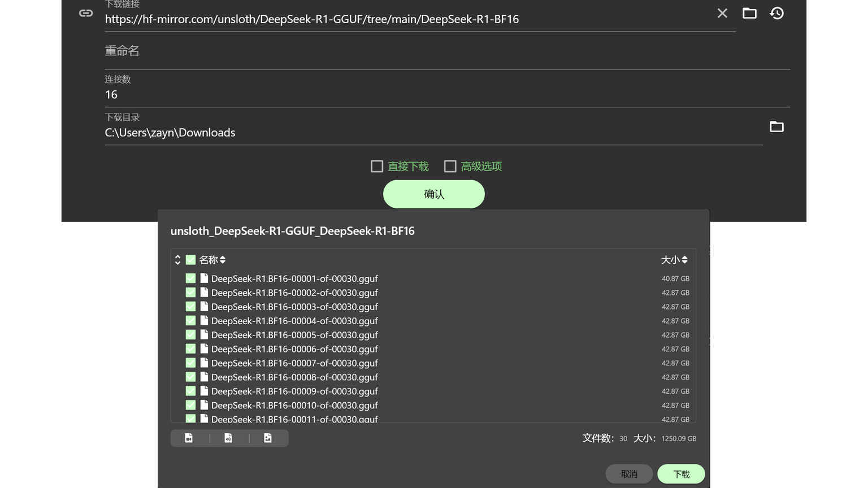Image resolution: width=868 pixels, height=488 pixels.
Task: Uncheck DeepSeek-R1.BF16-00010-of-00030.gguf
Action: 190,406
